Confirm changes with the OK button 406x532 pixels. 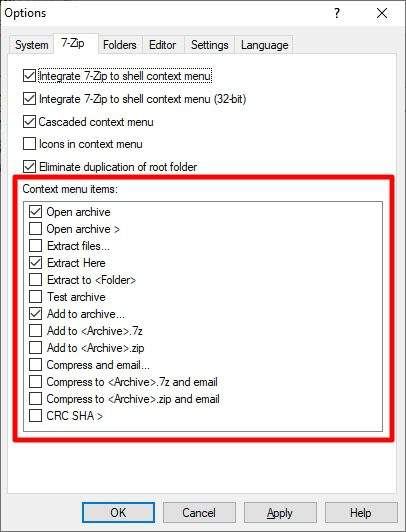point(118,512)
